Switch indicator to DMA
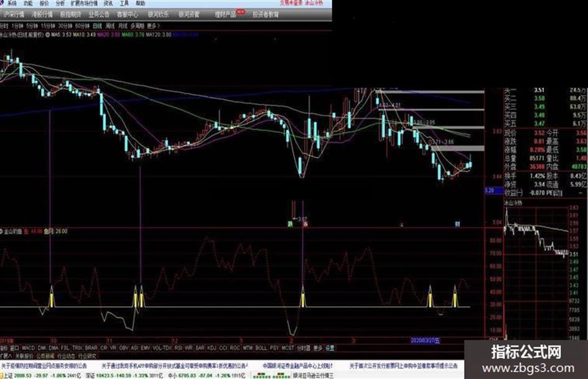 coord(54,349)
